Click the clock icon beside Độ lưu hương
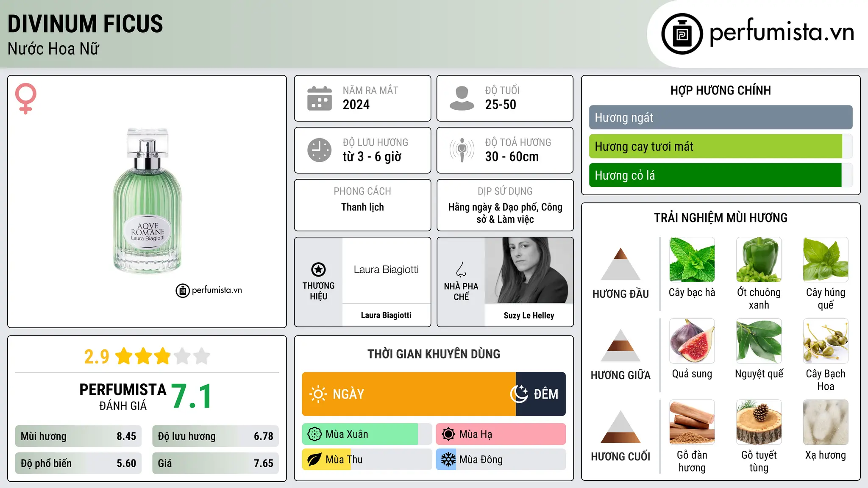This screenshot has height=488, width=868. pyautogui.click(x=320, y=150)
